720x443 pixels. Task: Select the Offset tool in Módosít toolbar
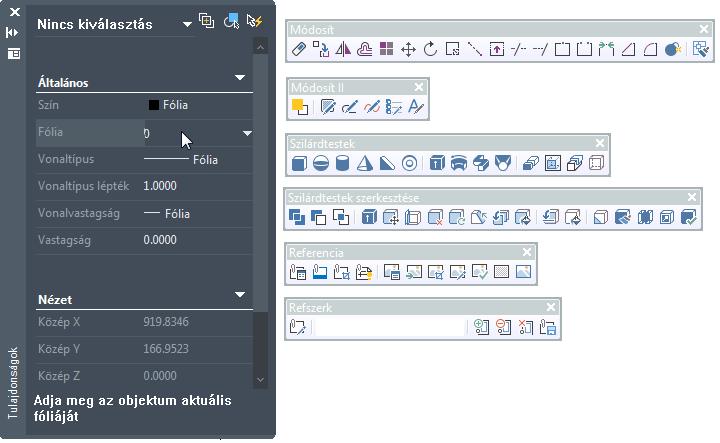pos(365,49)
